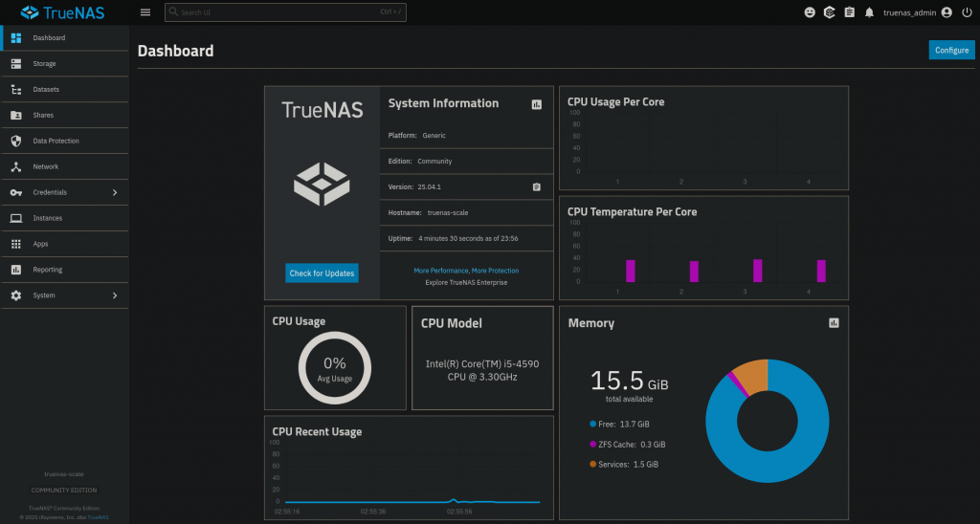Open the alerts bell notification icon

[x=869, y=12]
